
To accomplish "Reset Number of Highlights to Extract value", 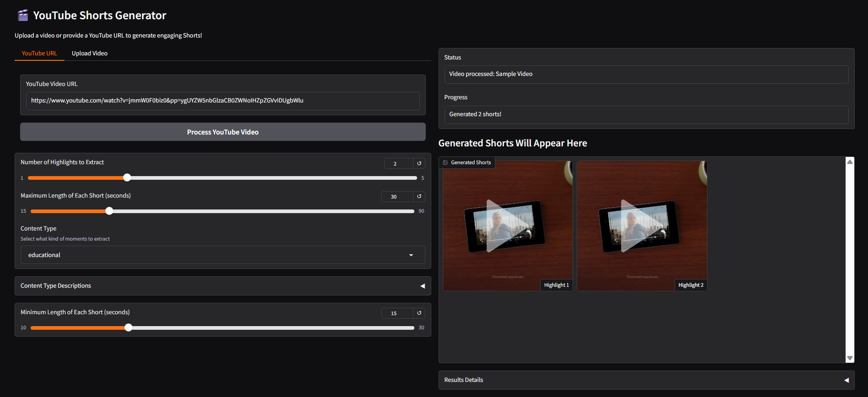I will [419, 163].
